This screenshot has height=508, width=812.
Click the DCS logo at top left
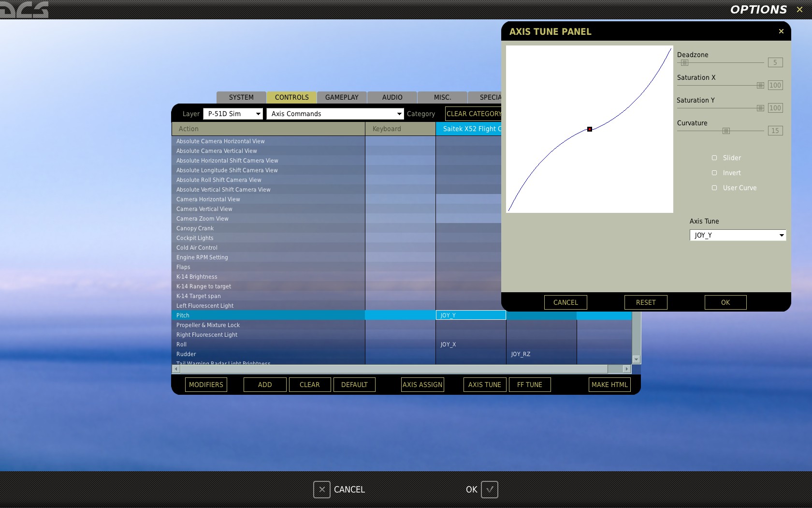pyautogui.click(x=24, y=9)
